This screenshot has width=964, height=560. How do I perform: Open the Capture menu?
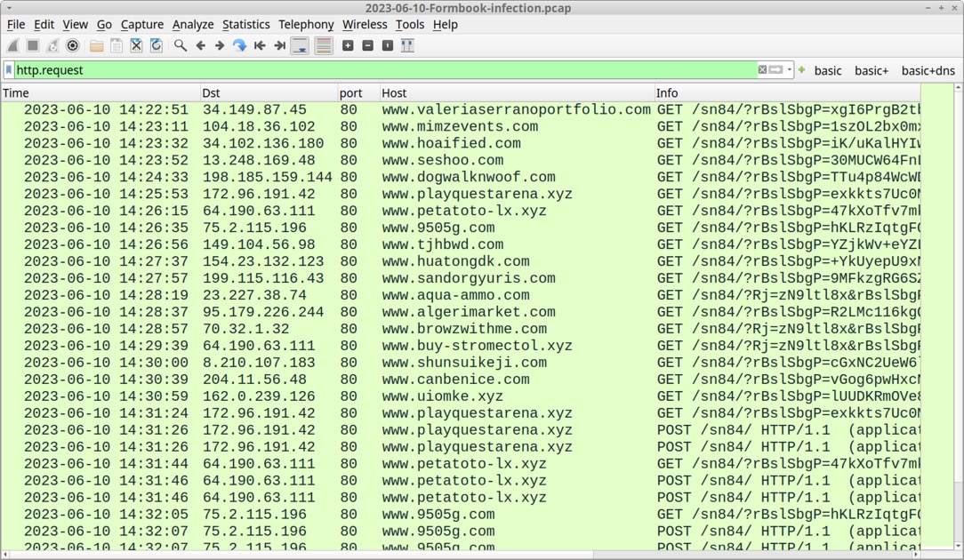click(142, 25)
